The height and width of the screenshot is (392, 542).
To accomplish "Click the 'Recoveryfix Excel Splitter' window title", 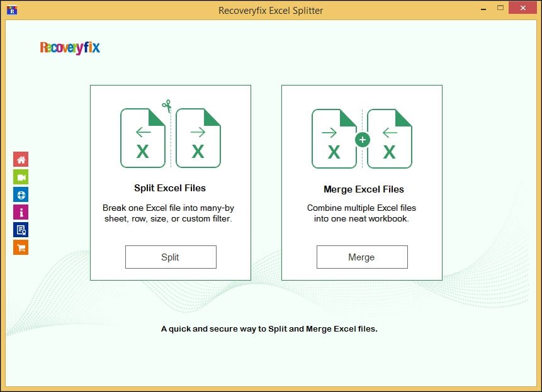I will pyautogui.click(x=271, y=10).
